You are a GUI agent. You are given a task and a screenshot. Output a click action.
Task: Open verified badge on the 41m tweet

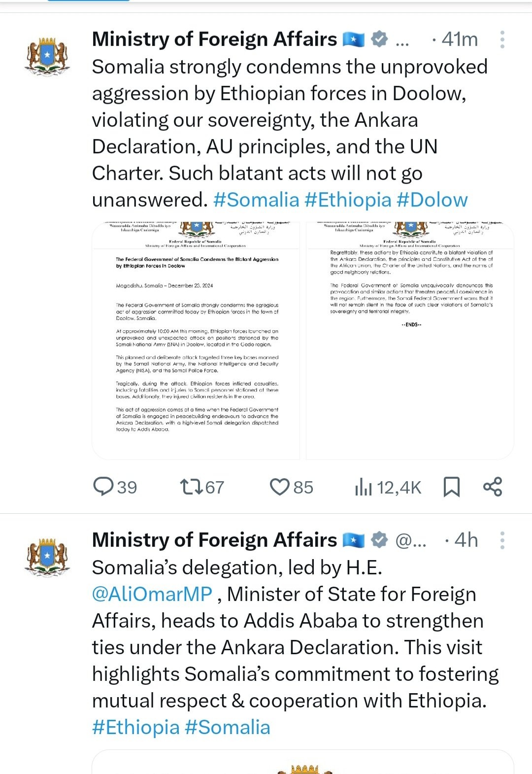379,39
